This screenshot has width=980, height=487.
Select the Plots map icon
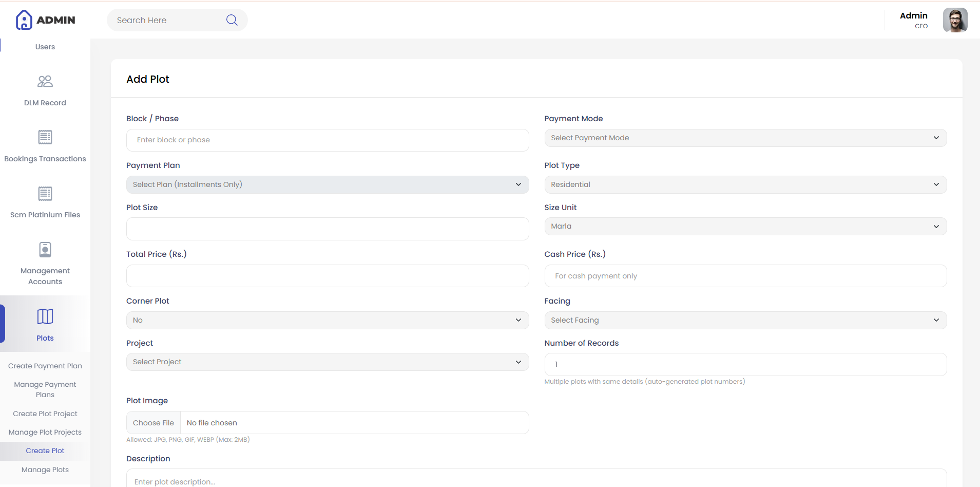(45, 316)
